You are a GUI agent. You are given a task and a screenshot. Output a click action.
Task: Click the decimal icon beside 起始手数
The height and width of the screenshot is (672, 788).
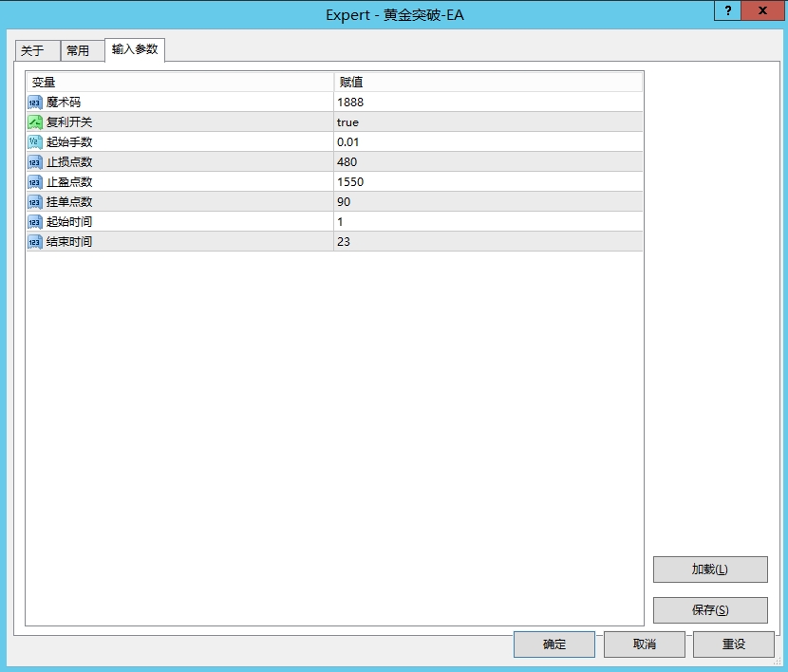[35, 142]
